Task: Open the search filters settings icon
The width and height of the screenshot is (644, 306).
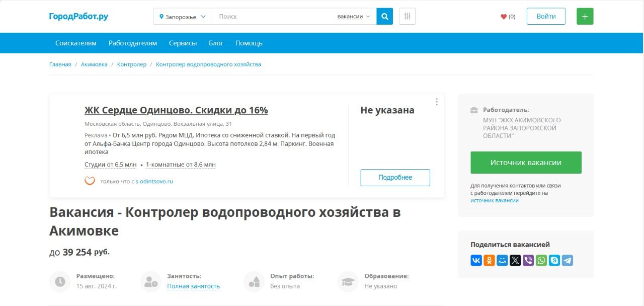Action: point(407,16)
